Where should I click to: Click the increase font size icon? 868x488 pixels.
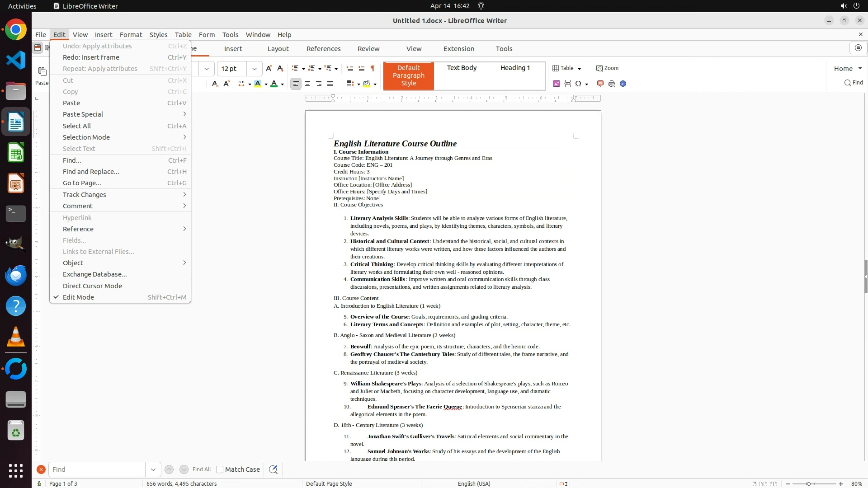(x=269, y=68)
